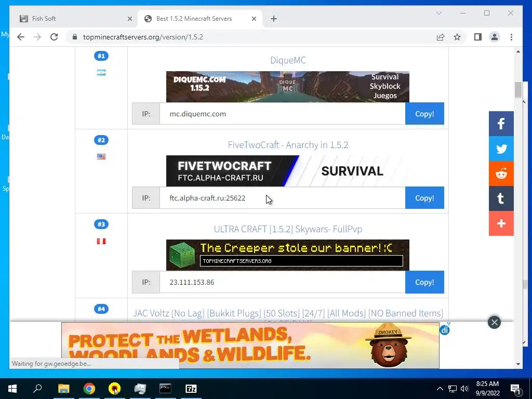
Task: Open FiveTwoCraft - Anarchy in 1.5.2 link
Action: click(288, 145)
